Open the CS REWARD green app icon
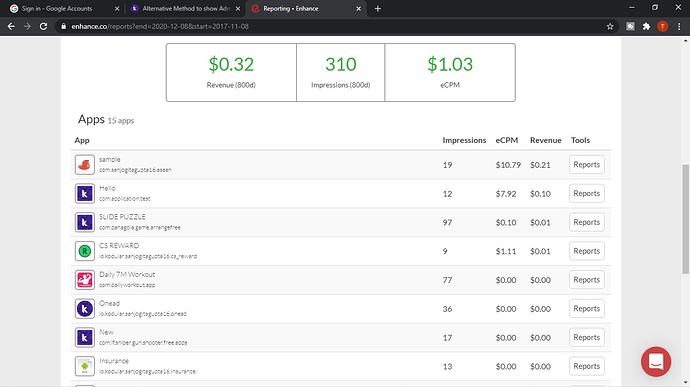This screenshot has width=690, height=387. click(x=84, y=251)
